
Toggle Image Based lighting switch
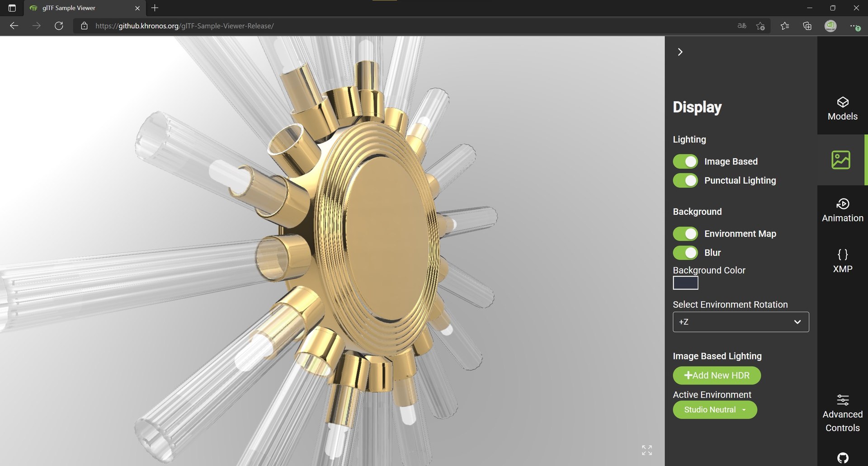coord(685,161)
